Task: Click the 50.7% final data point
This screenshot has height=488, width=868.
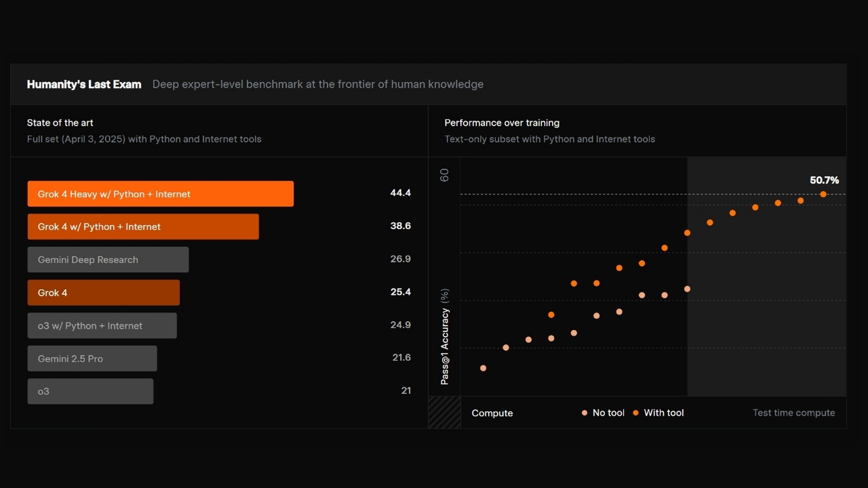Action: [x=823, y=194]
